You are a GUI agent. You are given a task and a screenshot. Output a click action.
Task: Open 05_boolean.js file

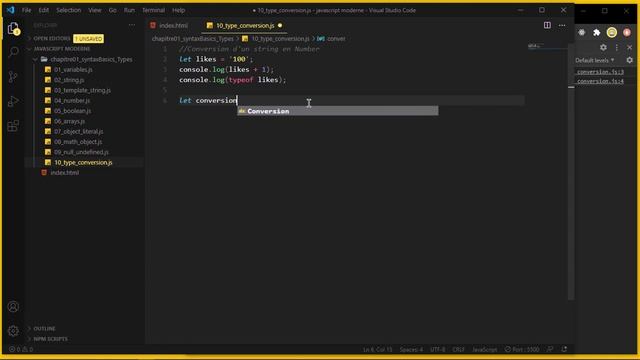point(73,111)
